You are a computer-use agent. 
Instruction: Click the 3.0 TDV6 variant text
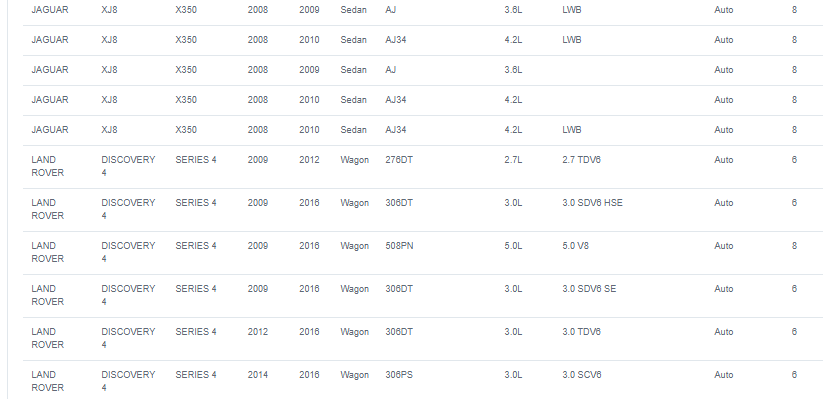tap(581, 332)
